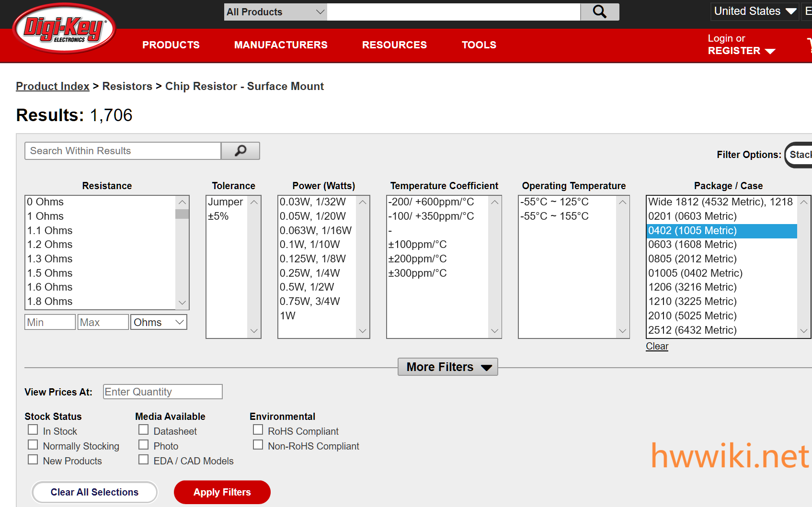Open the All Products category dropdown
This screenshot has height=507, width=812.
pyautogui.click(x=275, y=12)
